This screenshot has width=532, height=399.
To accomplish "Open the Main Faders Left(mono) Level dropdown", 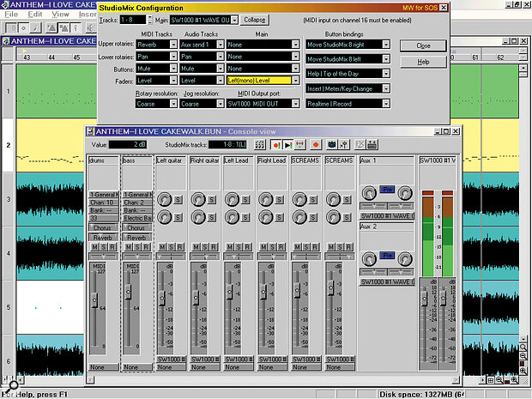I will coord(296,81).
